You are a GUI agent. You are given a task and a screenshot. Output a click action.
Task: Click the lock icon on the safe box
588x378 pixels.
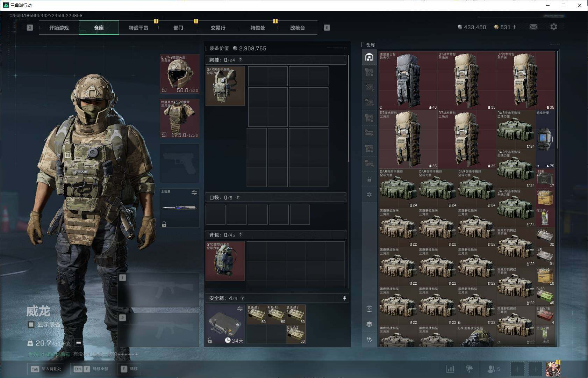point(210,341)
